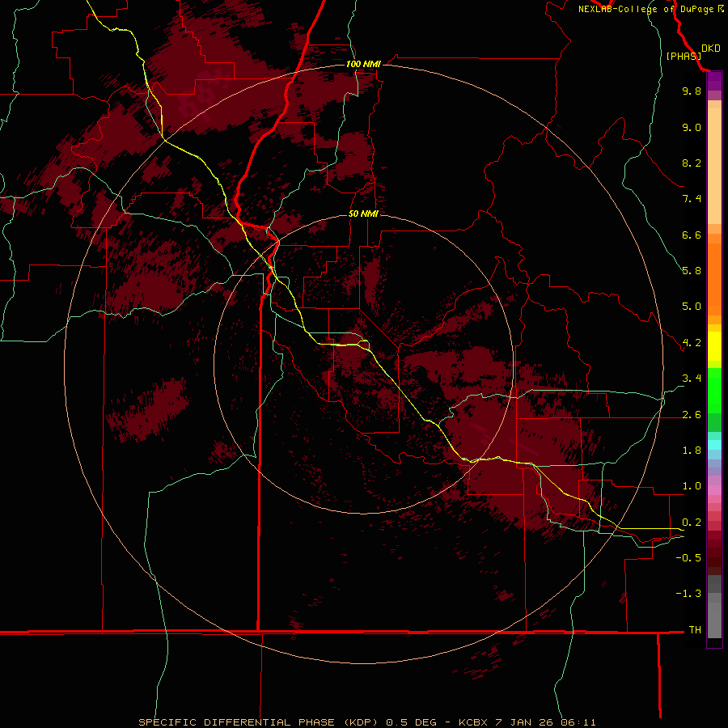Click the 100 NMI range ring label
Screen dimensions: 728x728
[x=363, y=64]
